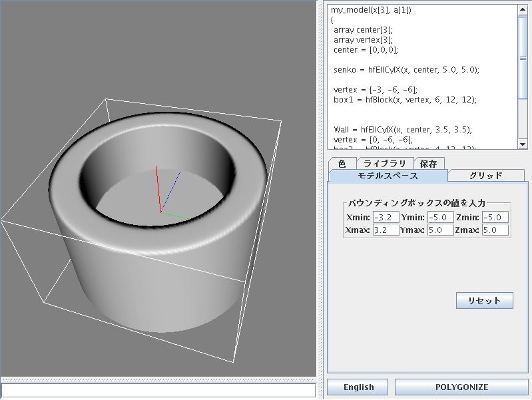Click the 'my_model(x[3], a[1])' header line
The image size is (532, 400).
tap(371, 10)
